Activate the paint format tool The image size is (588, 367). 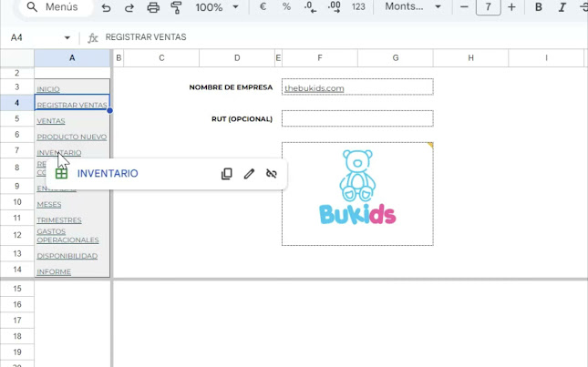click(176, 7)
